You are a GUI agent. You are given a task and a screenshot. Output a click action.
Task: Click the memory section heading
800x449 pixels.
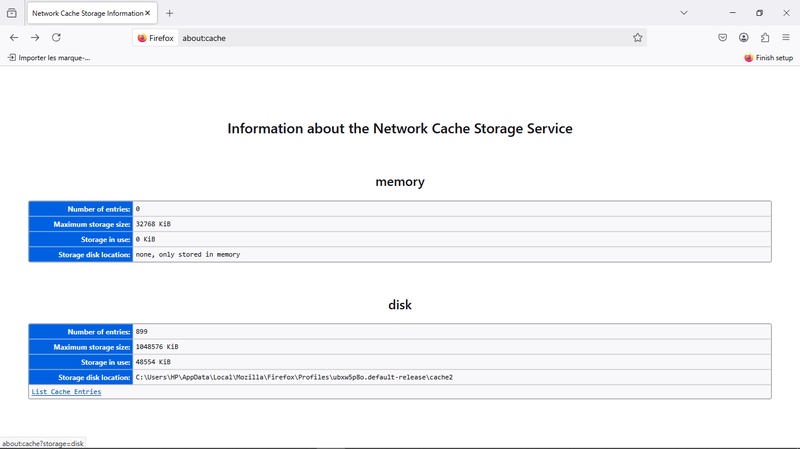(400, 182)
